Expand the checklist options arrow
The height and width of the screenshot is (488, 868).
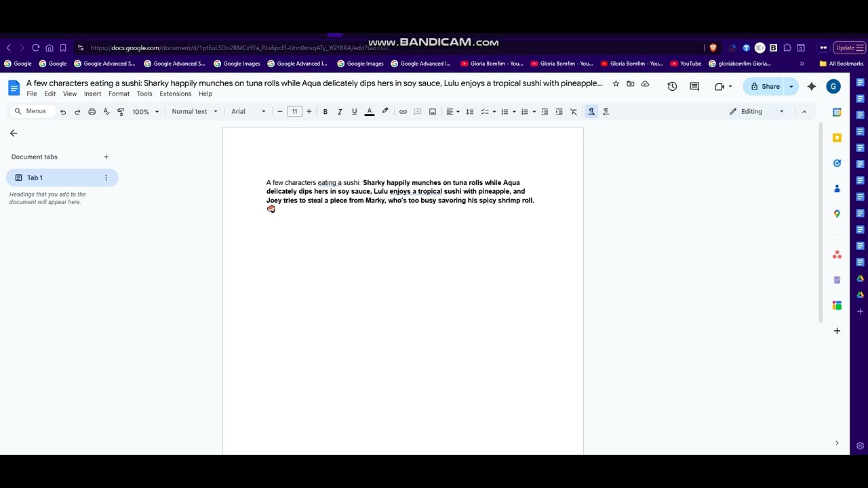point(494,112)
